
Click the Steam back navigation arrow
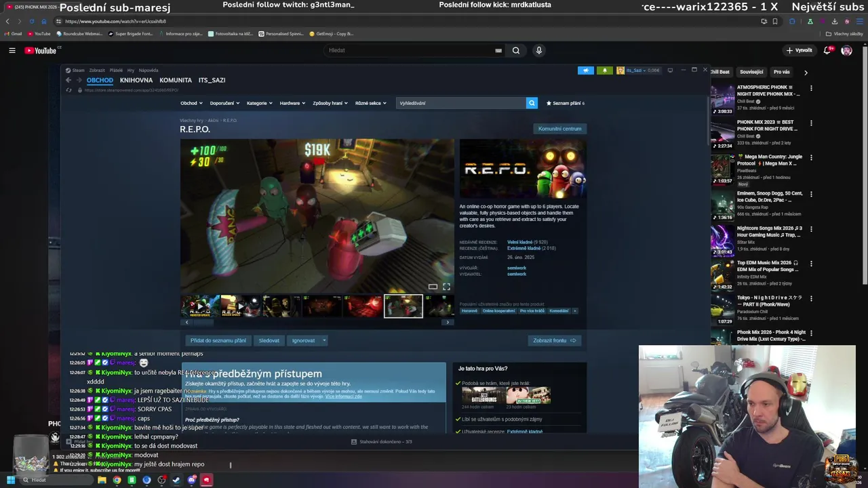pyautogui.click(x=68, y=80)
